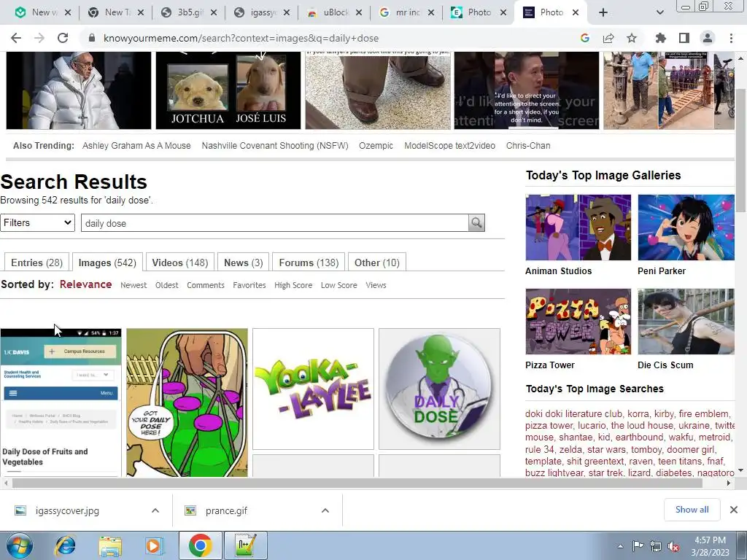
Task: Switch to the Other (10) tab
Action: 377,262
